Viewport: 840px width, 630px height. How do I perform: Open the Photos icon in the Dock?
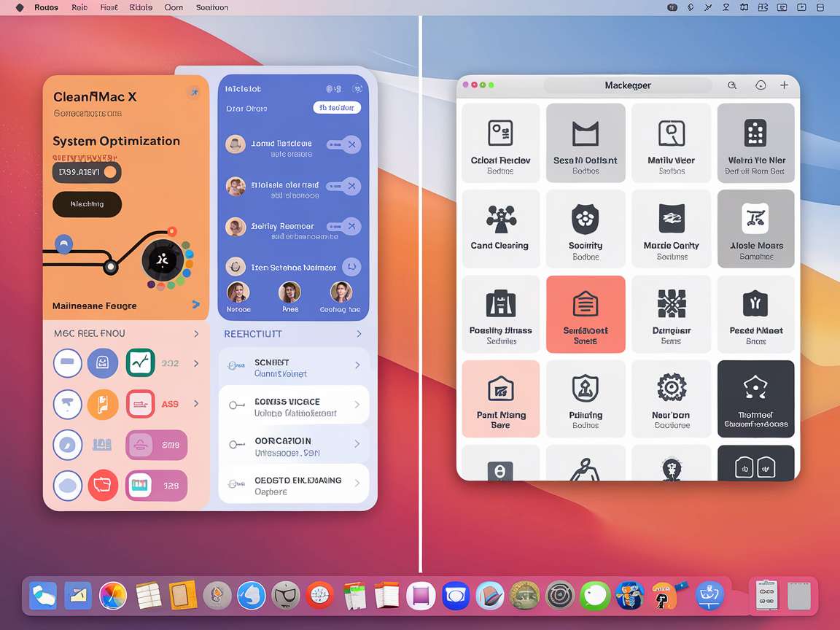(x=113, y=595)
